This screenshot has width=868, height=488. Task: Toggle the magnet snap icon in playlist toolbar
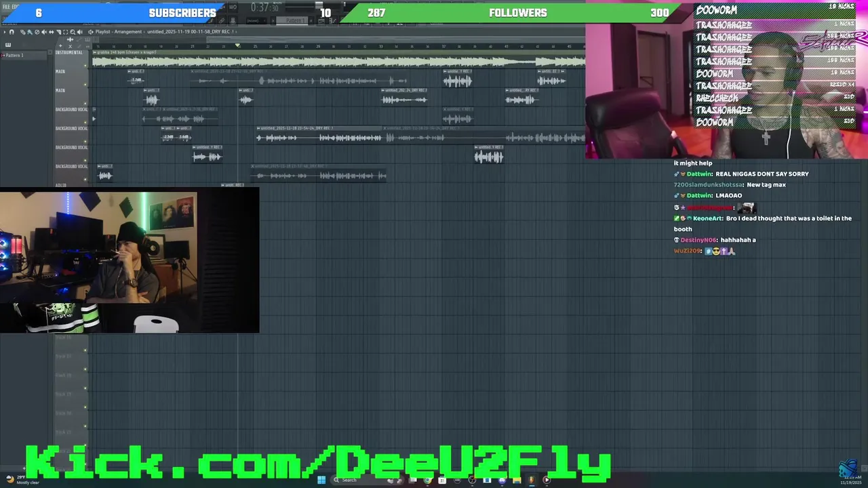(12, 32)
